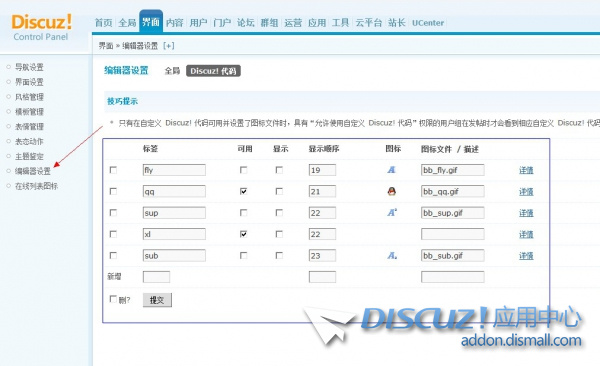Viewport: 600px width, 366px height.
Task: Enable the 显示 checkbox for fly
Action: 279,170
